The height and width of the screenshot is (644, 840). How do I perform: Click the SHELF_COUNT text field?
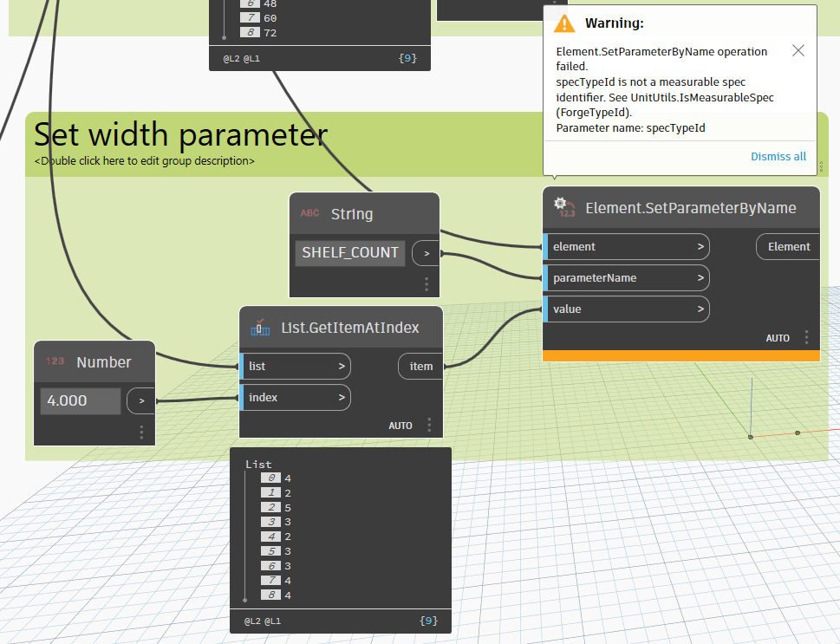pos(350,253)
